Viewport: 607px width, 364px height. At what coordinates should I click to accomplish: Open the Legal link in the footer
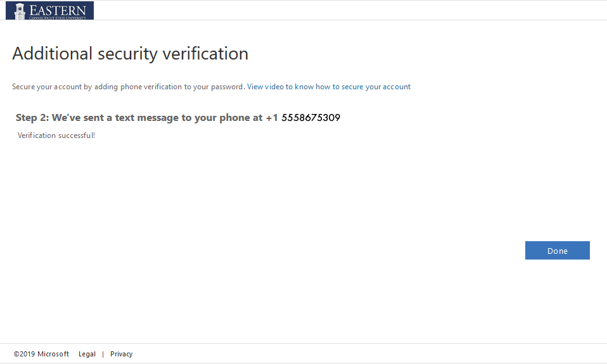point(87,354)
